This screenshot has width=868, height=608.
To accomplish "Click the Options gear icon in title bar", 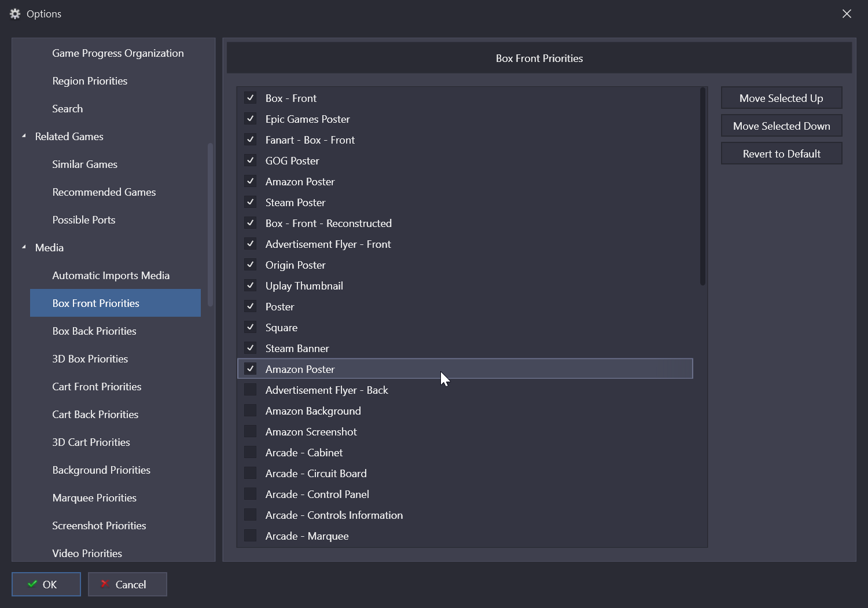I will tap(15, 14).
